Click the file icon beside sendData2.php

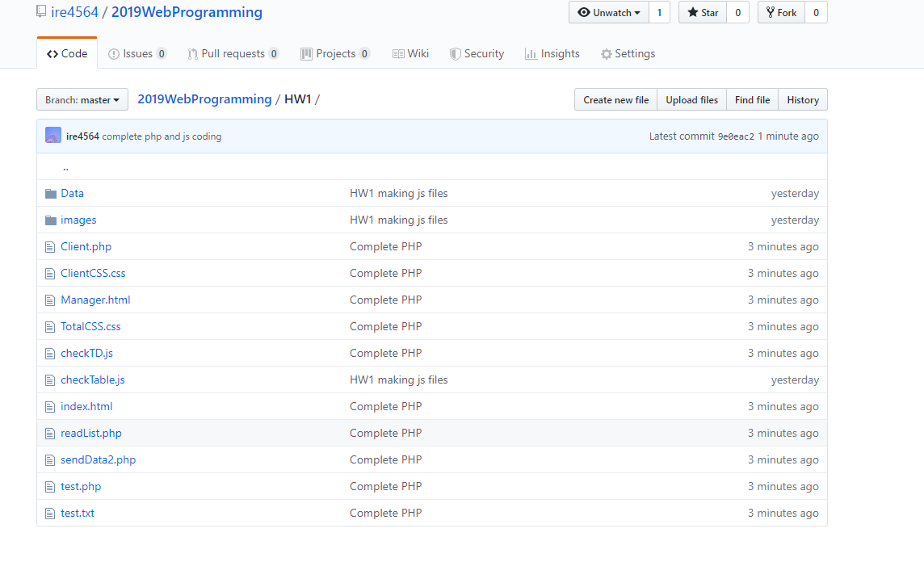tap(50, 461)
